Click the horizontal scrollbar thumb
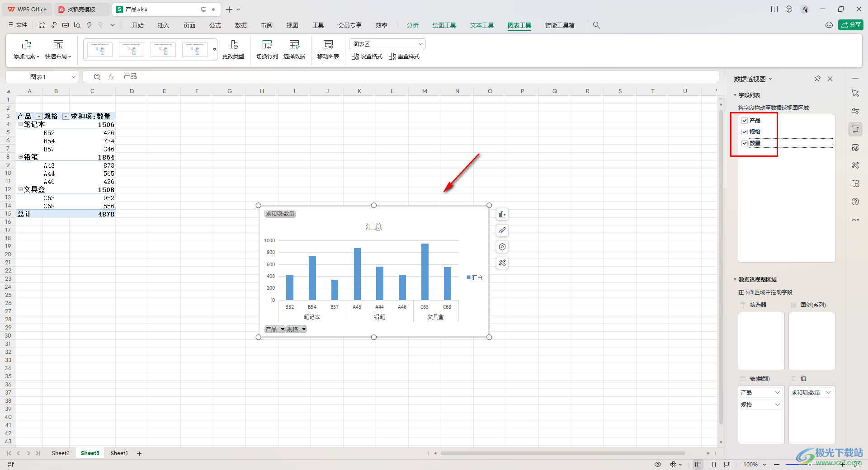Viewport: 868px width, 470px height. coord(563,453)
